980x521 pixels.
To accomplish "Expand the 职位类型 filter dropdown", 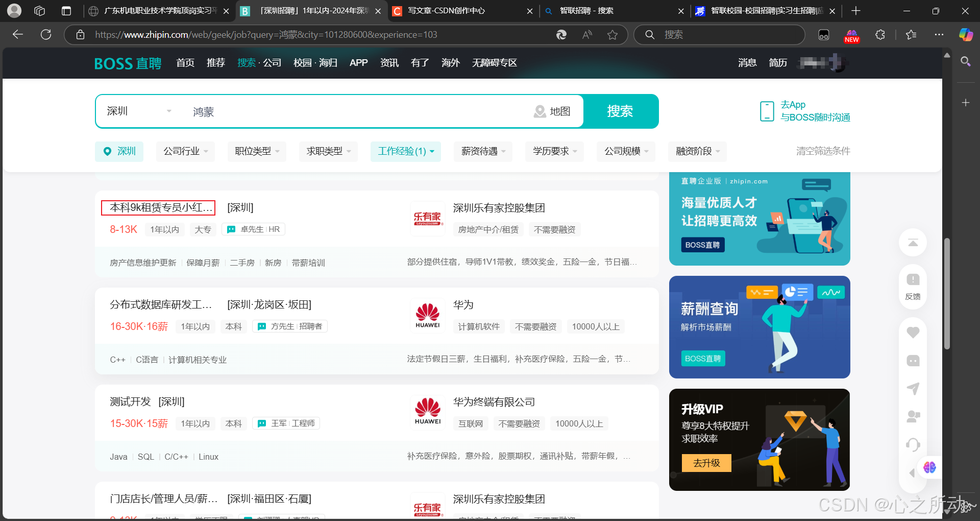I will [x=257, y=151].
